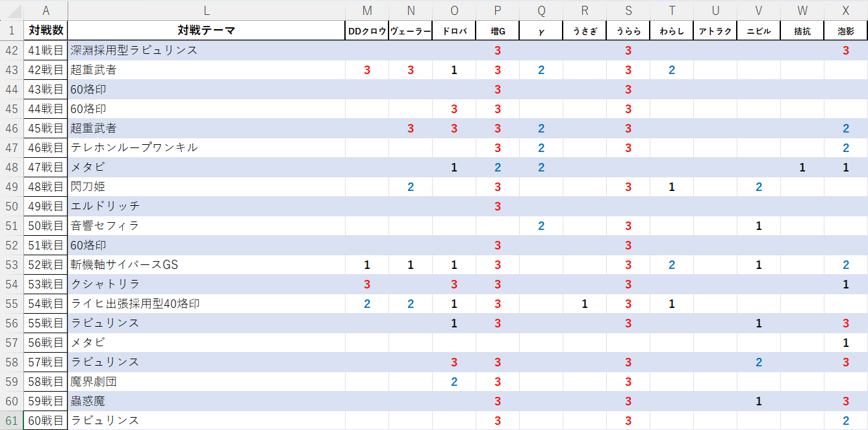Viewport: 868px width, 430px height.
Task: Click the 拮抗 header cell
Action: tap(802, 31)
